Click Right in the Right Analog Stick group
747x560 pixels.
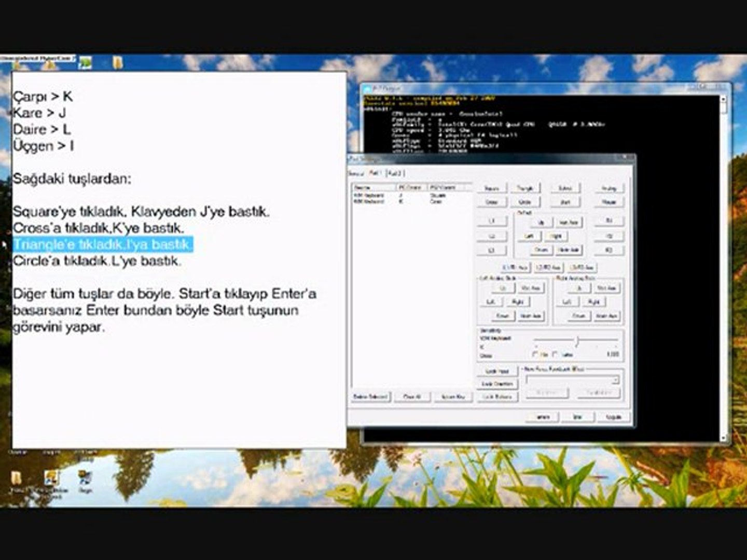593,302
